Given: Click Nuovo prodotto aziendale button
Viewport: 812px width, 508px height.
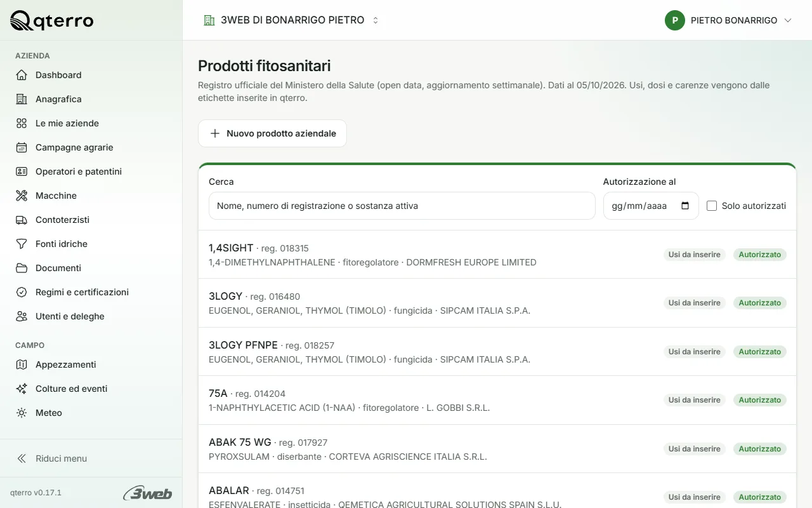Looking at the screenshot, I should click(x=272, y=133).
